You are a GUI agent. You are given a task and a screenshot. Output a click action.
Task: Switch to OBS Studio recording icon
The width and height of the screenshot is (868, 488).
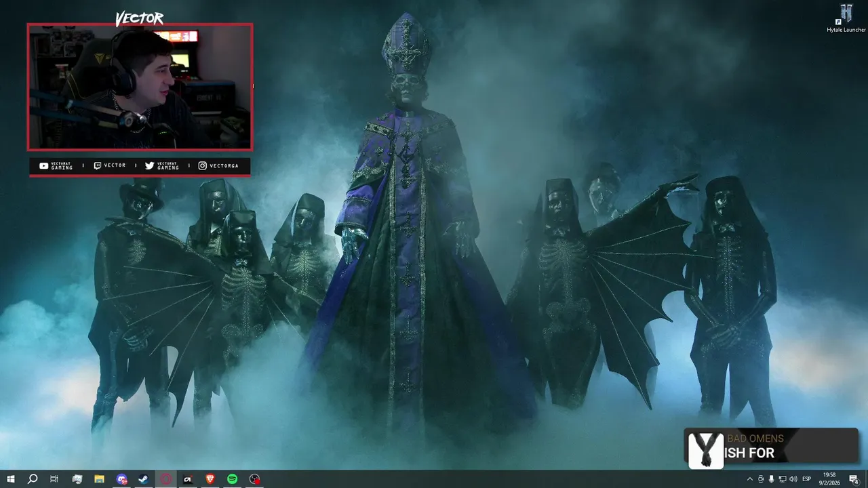(x=254, y=479)
